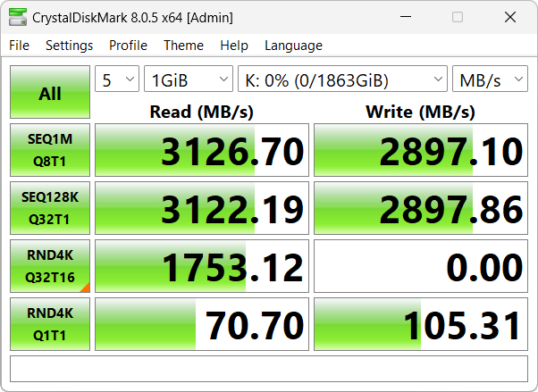Click the SEQ128K write result 2897.86
Image resolution: width=538 pixels, height=392 pixels.
421,208
